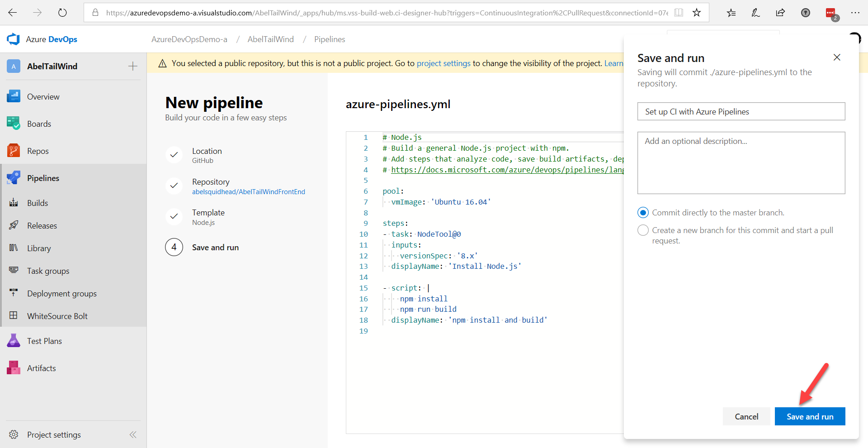Open the project settings link in warning
The image size is (868, 448).
pyautogui.click(x=443, y=63)
